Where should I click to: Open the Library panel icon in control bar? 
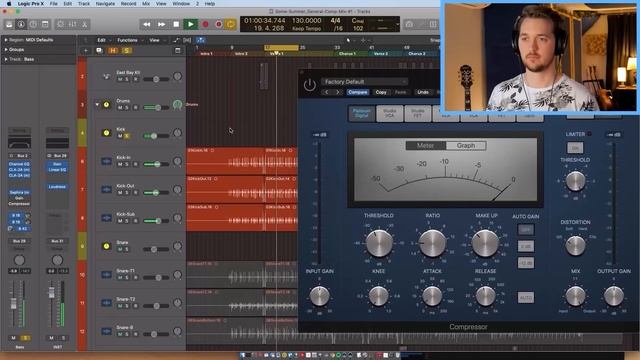tap(9, 24)
